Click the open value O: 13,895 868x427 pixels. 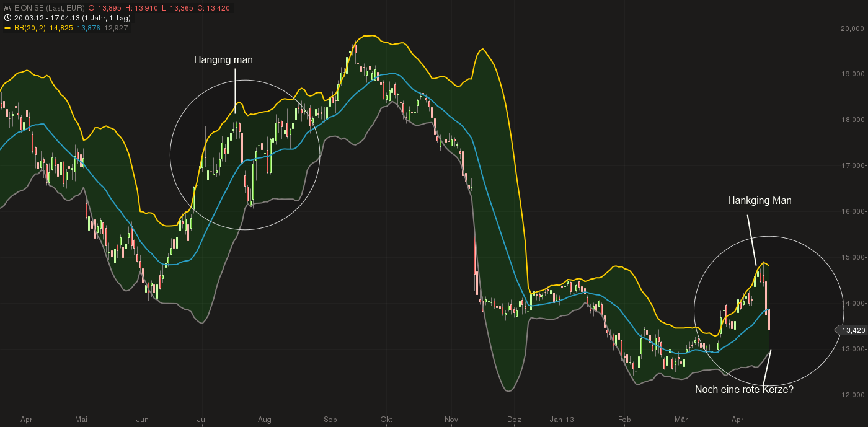[104, 9]
